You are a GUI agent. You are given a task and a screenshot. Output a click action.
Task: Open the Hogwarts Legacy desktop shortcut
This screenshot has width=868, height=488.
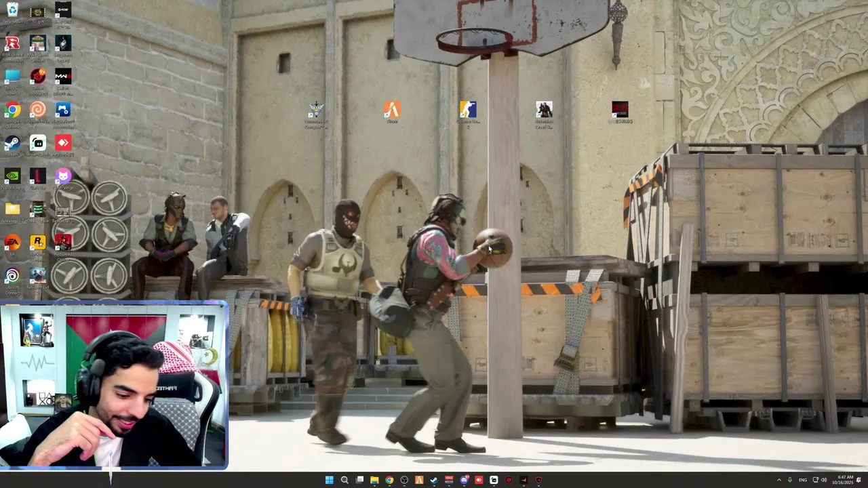click(x=63, y=46)
